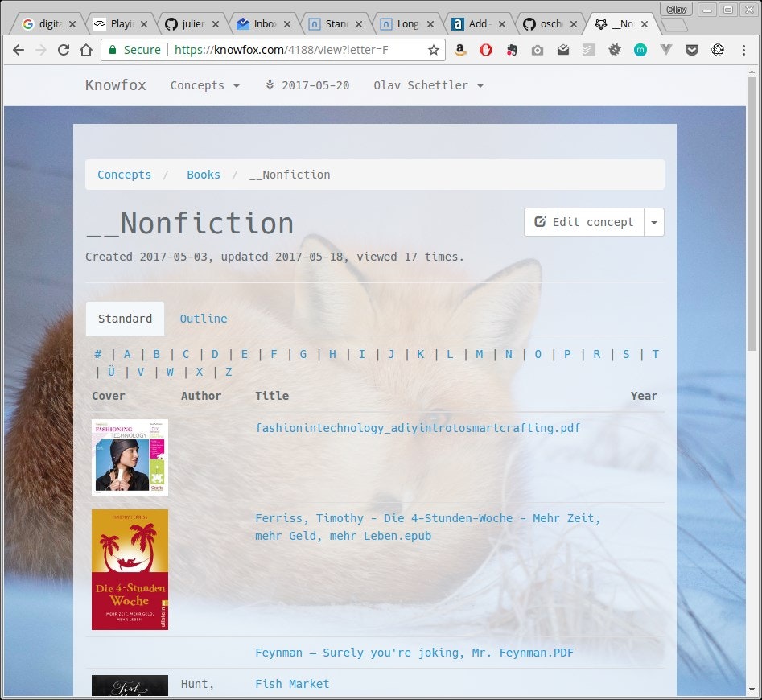Viewport: 762px width, 700px height.
Task: Click the gear-shaped extension icon
Action: pos(615,50)
